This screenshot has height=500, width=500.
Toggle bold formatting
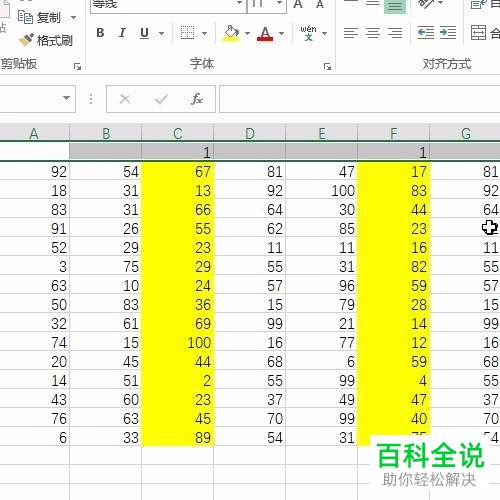(100, 33)
